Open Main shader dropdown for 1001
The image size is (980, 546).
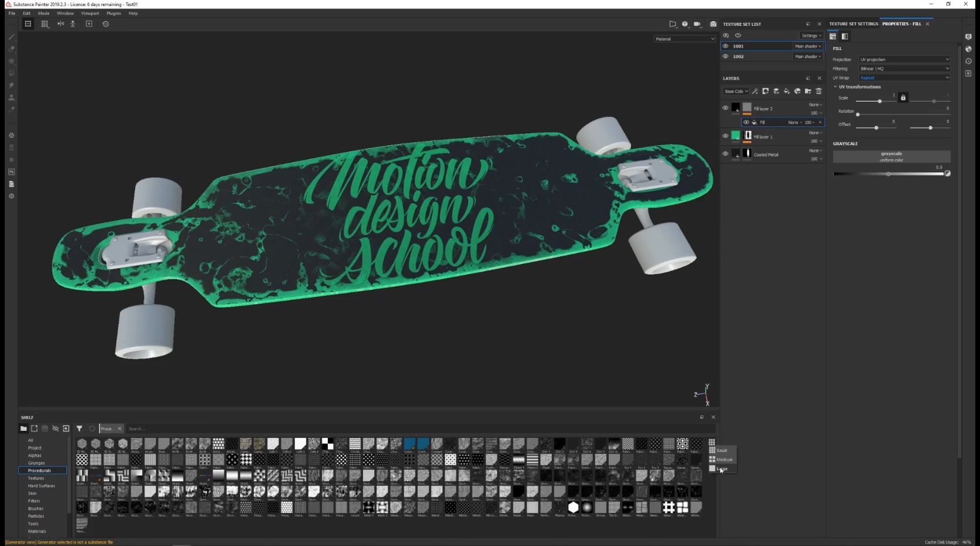point(808,46)
